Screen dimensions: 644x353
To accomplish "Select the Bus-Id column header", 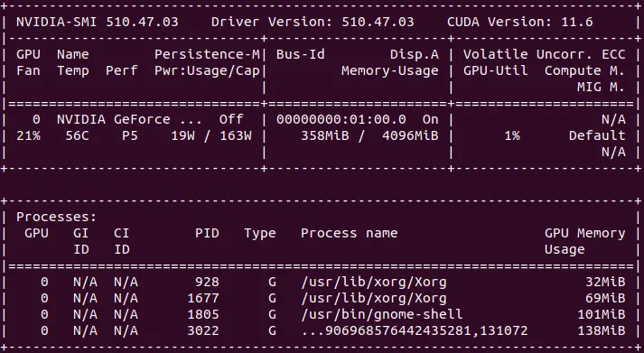I will (x=301, y=54).
